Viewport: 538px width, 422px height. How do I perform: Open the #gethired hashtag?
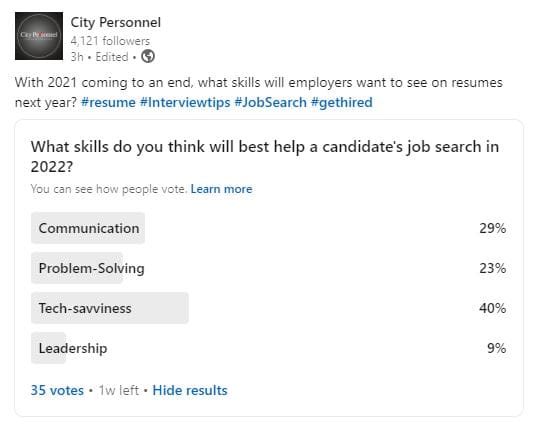coord(342,102)
